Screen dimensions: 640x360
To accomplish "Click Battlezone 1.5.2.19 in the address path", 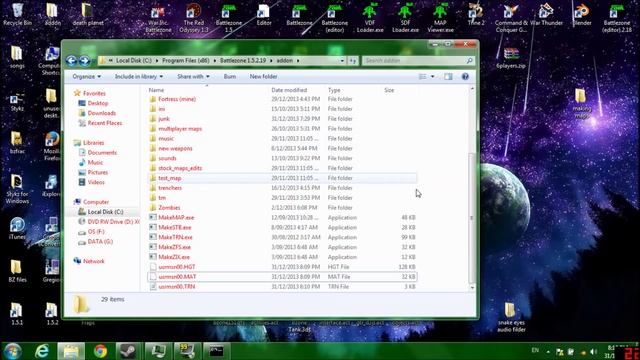I will [x=243, y=60].
